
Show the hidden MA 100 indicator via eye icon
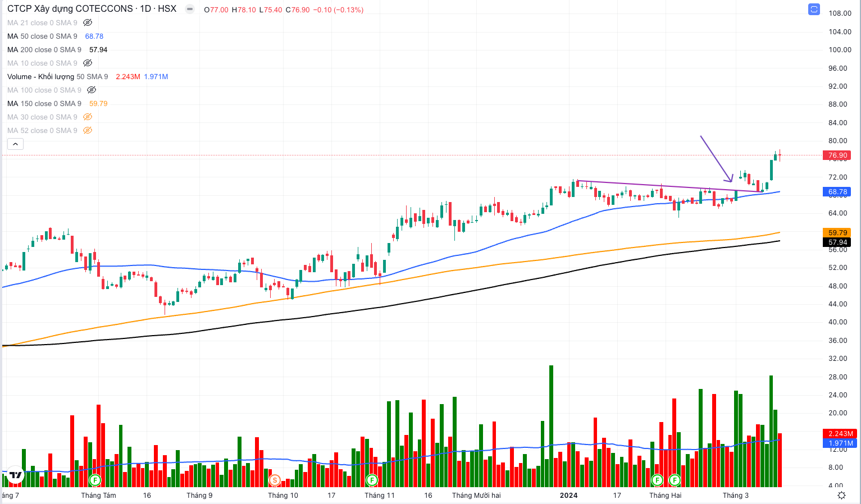click(x=92, y=90)
